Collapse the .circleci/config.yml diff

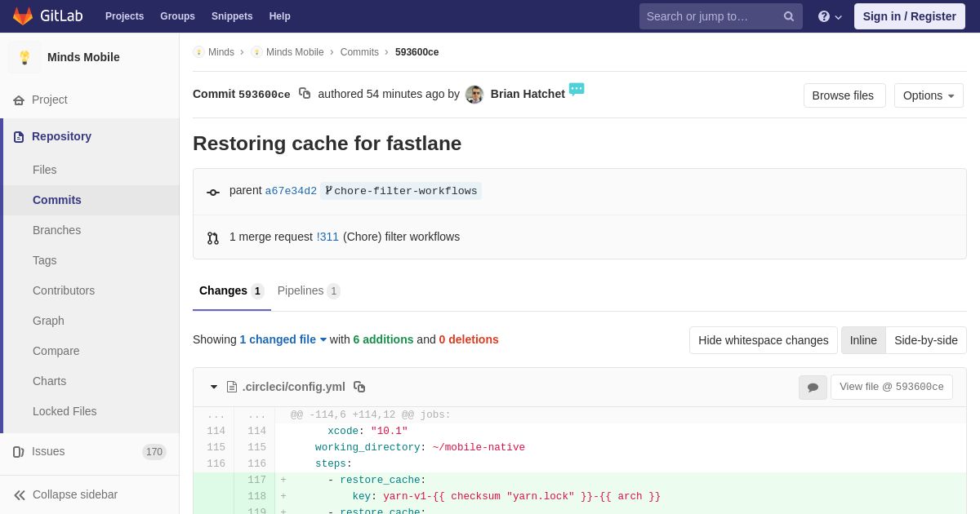click(x=214, y=387)
